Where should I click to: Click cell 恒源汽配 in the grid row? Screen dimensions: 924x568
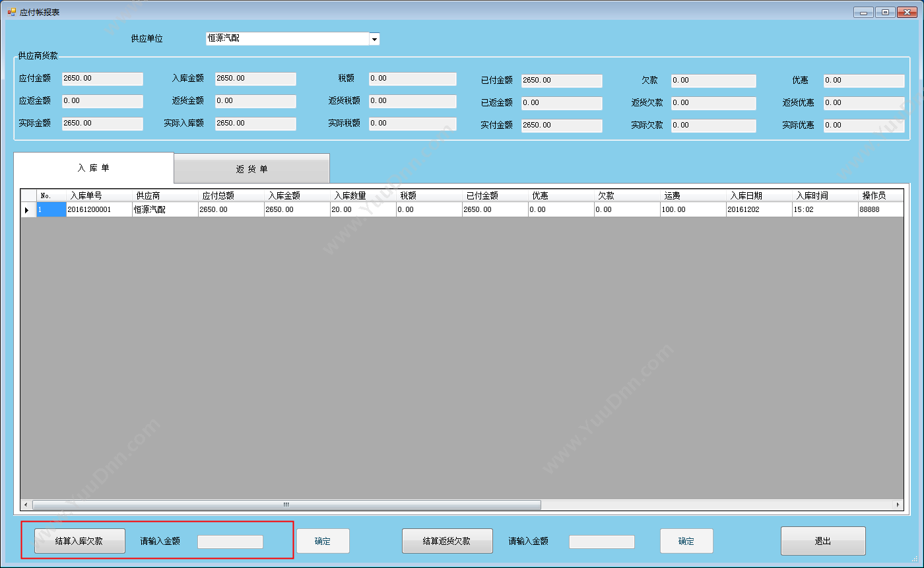pos(165,210)
